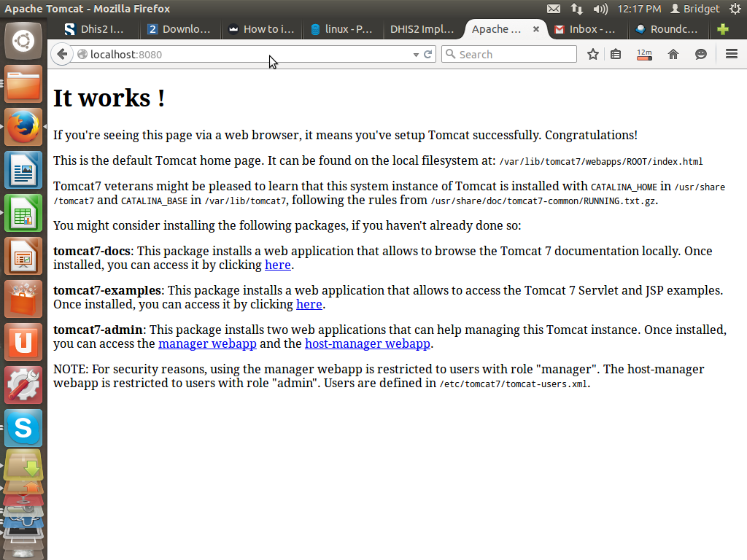
Task: Switch to the Downlo... tab
Action: [x=179, y=29]
